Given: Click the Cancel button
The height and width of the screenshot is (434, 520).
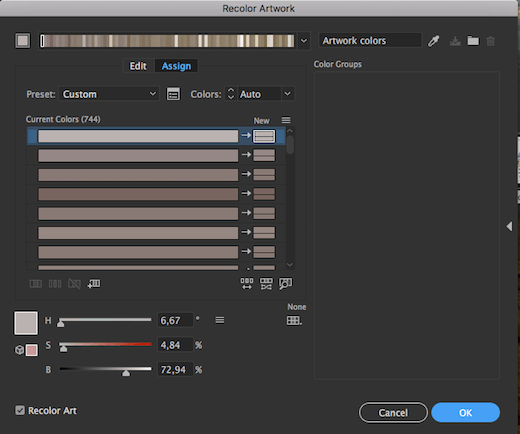Looking at the screenshot, I should 393,413.
